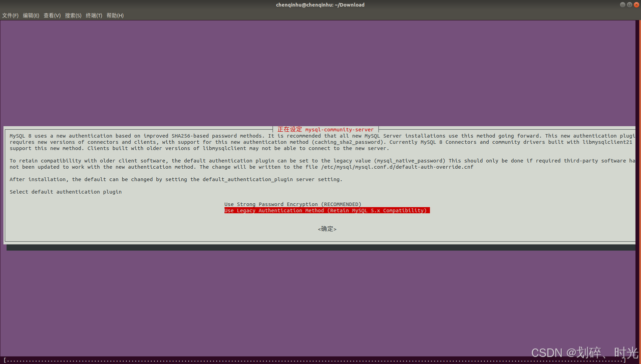Open the 搜索(S) menu
This screenshot has height=364, width=641.
click(73, 16)
